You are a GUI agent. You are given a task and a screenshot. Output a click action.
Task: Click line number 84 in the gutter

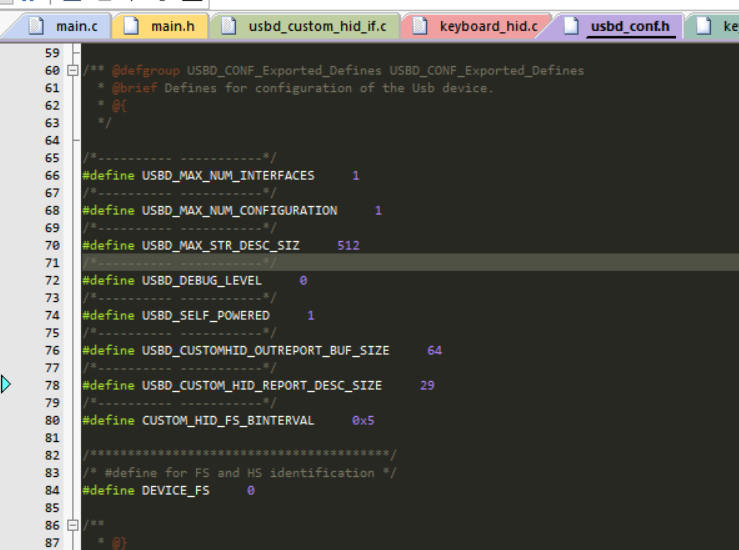[x=52, y=491]
